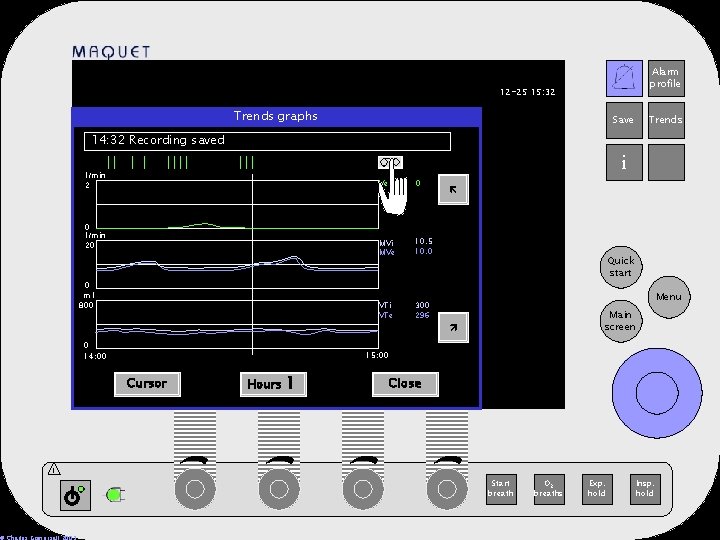Close the Trends graphs window
Screen dimensions: 720x540
405,384
